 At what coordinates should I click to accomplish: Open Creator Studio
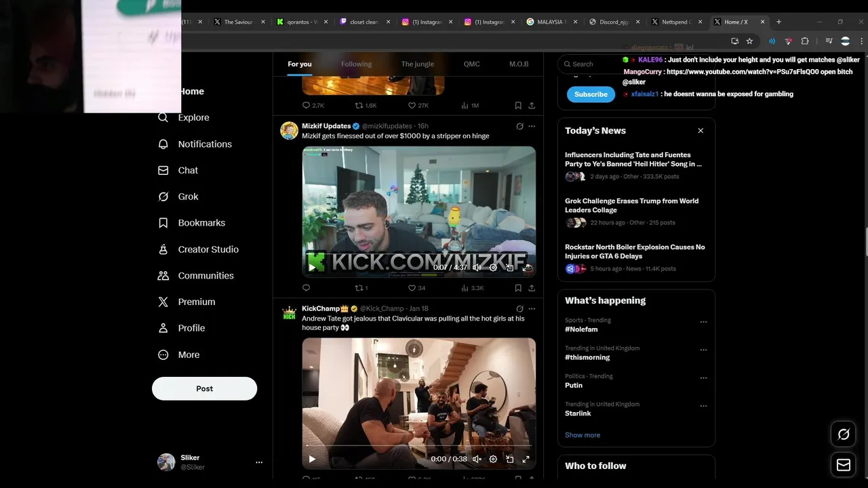point(198,249)
